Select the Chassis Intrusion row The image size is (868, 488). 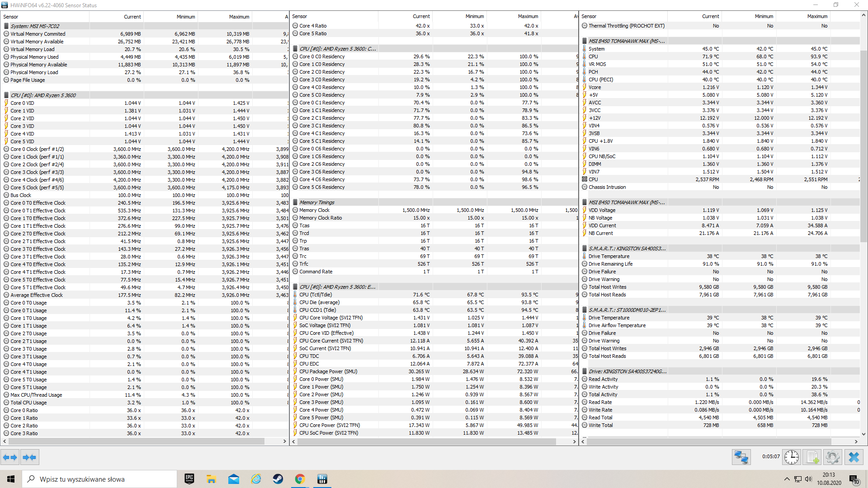(720, 187)
